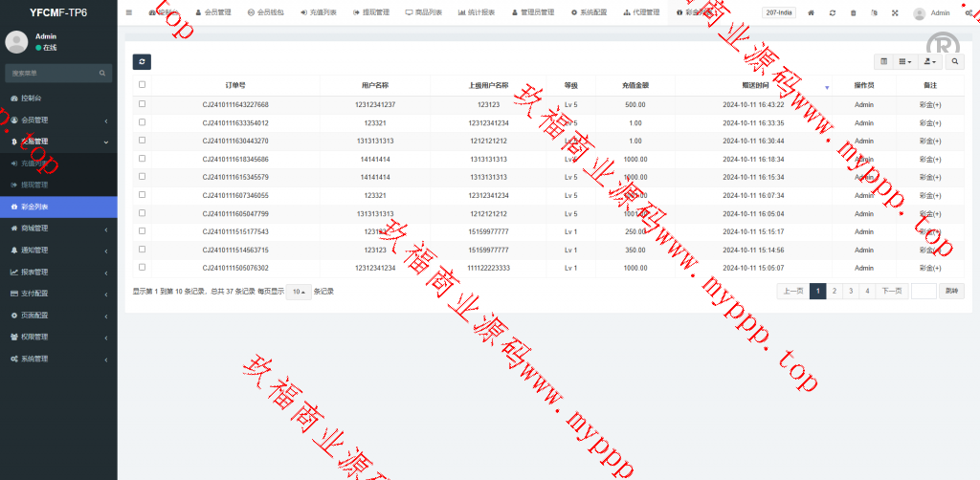
Task: Go to page 2 of results
Action: tap(834, 291)
